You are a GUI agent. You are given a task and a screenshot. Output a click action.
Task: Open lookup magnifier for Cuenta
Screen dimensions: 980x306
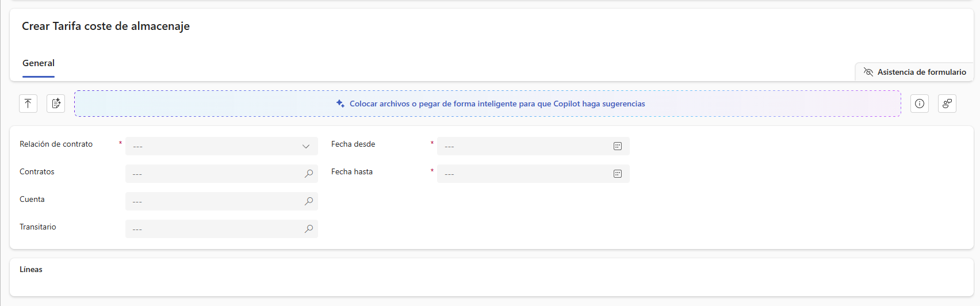[309, 201]
